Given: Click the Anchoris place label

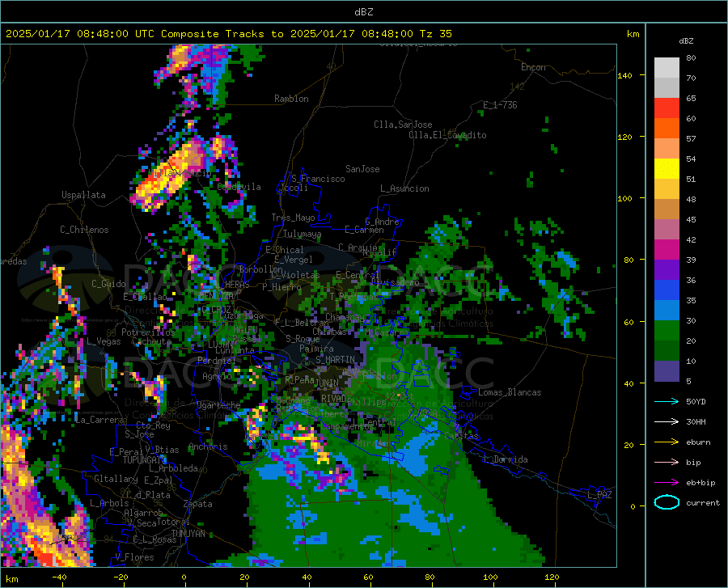Looking at the screenshot, I should pos(208,446).
